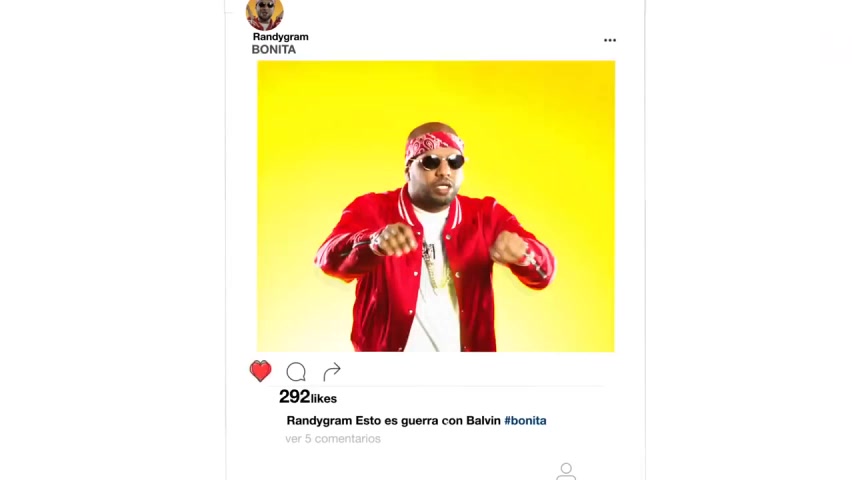The width and height of the screenshot is (852, 480).
Task: Tap the man's beard in the photo
Action: click(x=435, y=193)
